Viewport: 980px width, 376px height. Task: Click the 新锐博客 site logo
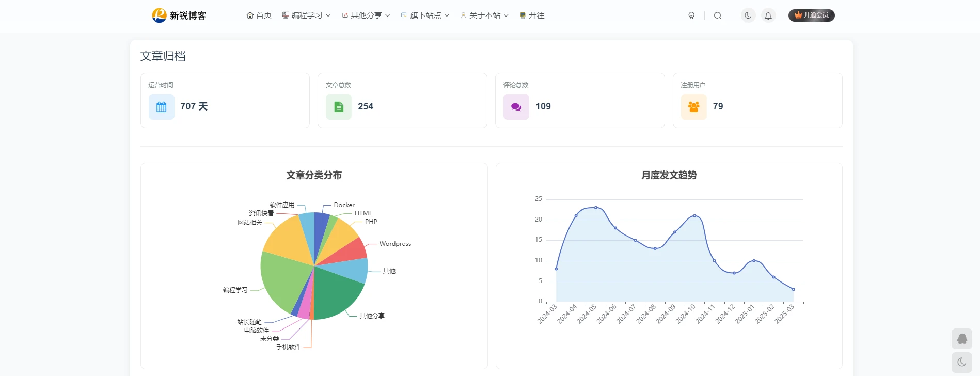[x=179, y=15]
